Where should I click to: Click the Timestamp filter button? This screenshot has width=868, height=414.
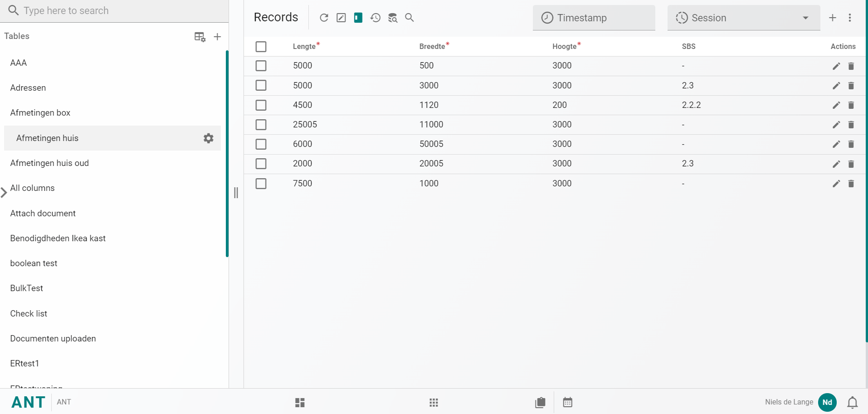tap(593, 18)
